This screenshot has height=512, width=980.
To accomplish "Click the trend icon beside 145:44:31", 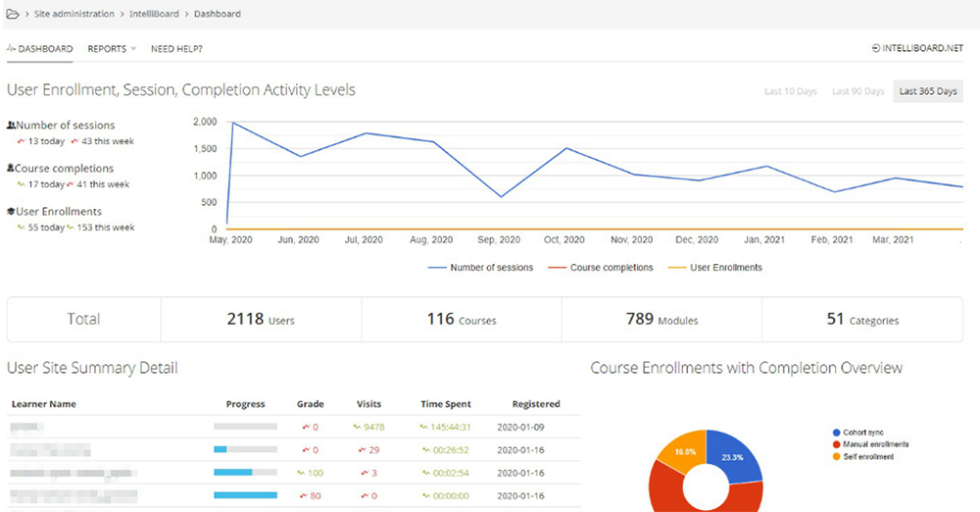I will [425, 428].
